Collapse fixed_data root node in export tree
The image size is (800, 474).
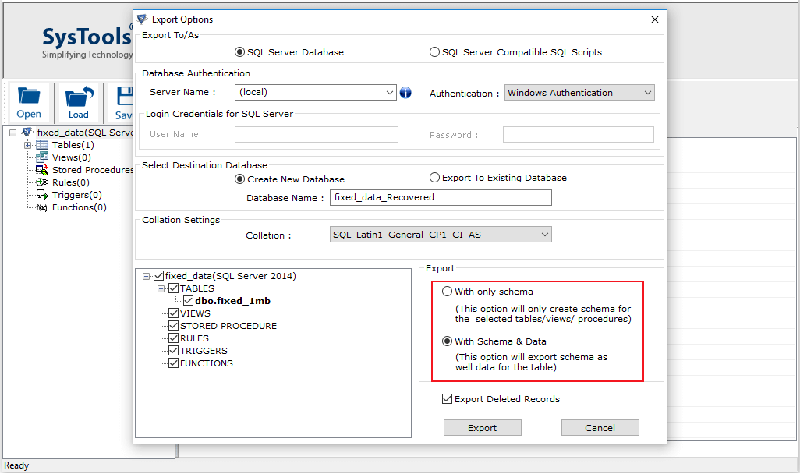click(146, 276)
